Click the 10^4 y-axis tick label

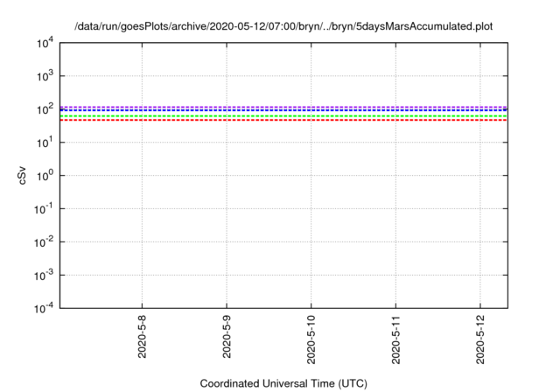click(x=45, y=43)
